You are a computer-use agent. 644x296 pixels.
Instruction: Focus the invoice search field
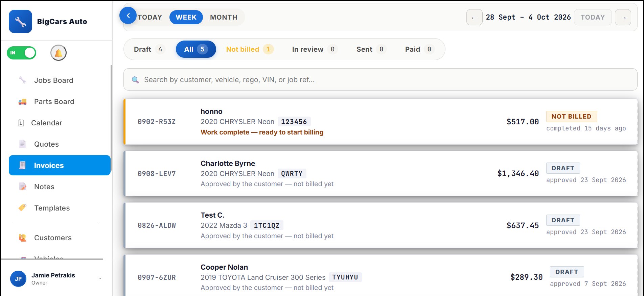[381, 80]
